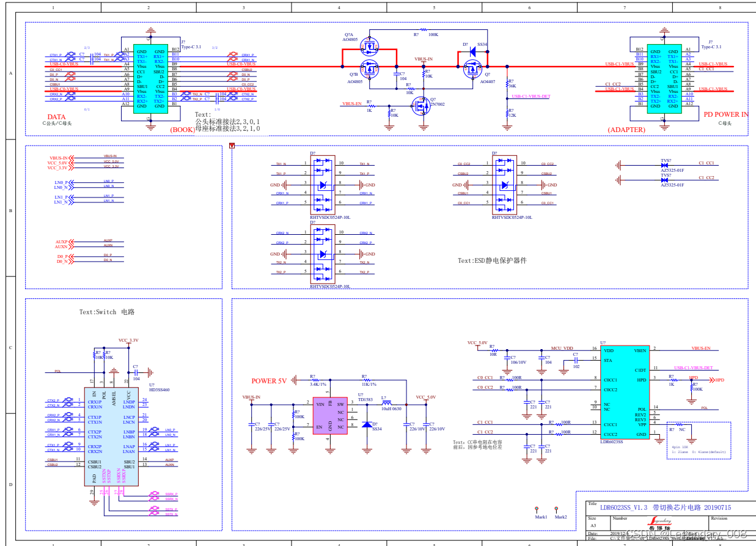This screenshot has height=546, width=756.
Task: Click the 10uH 0630 inductor symbol
Action: click(387, 403)
